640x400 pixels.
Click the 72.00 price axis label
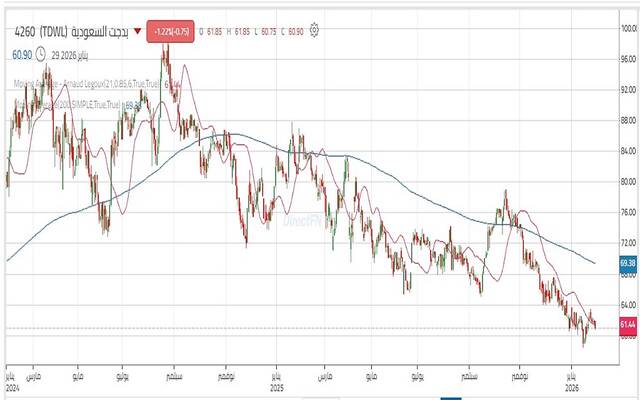[628, 243]
